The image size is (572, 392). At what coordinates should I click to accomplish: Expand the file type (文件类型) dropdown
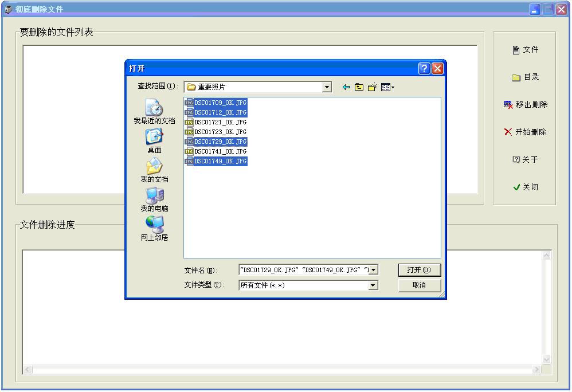(x=373, y=285)
